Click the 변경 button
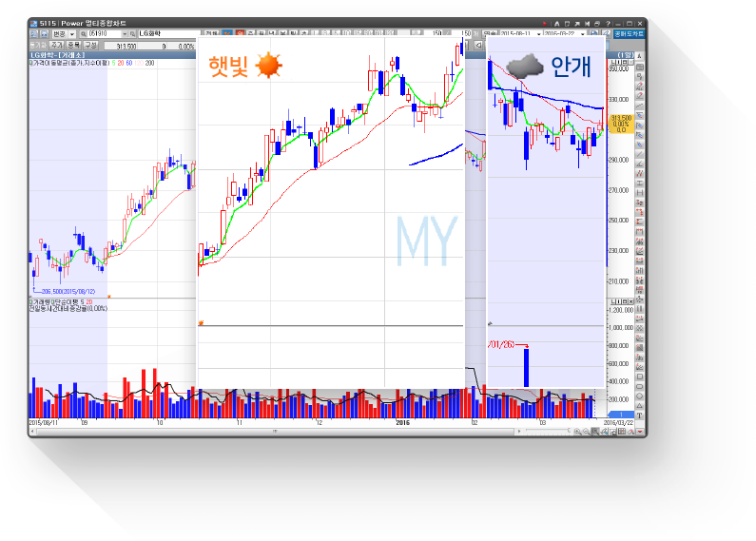The height and width of the screenshot is (541, 756). click(59, 34)
